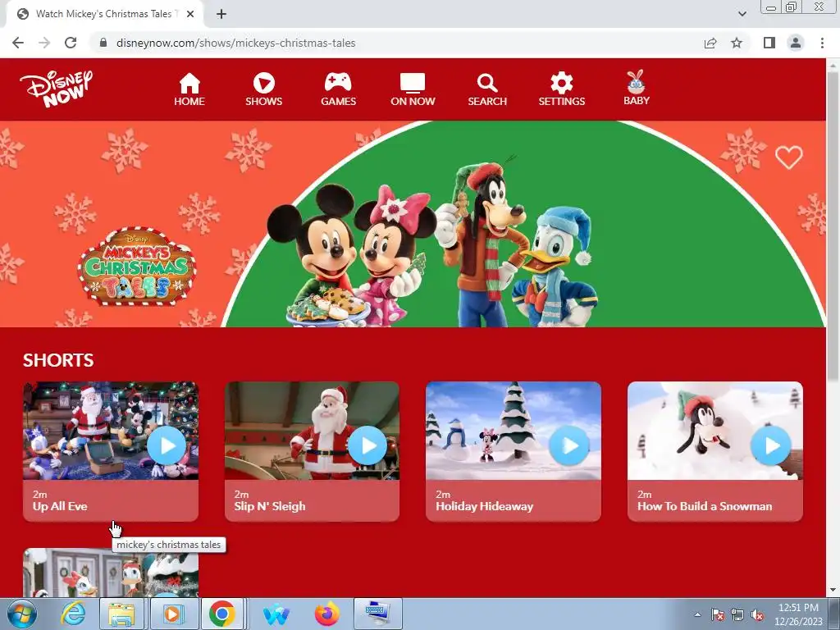The height and width of the screenshot is (630, 840).
Task: Go back using the browser back arrow
Action: point(18,43)
